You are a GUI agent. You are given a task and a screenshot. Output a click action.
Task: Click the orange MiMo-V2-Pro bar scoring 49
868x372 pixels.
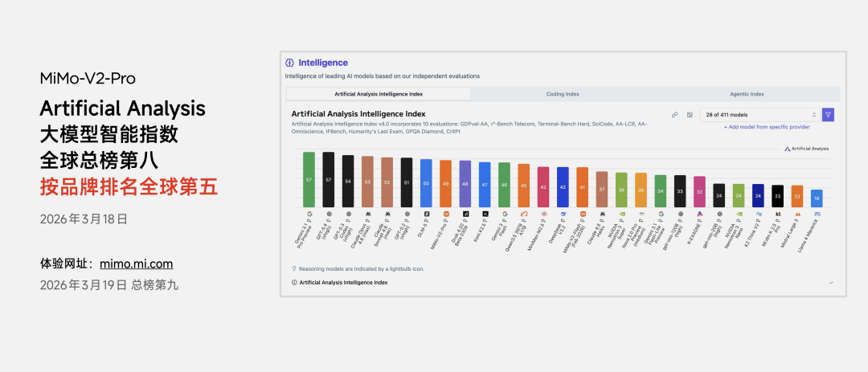pos(446,183)
